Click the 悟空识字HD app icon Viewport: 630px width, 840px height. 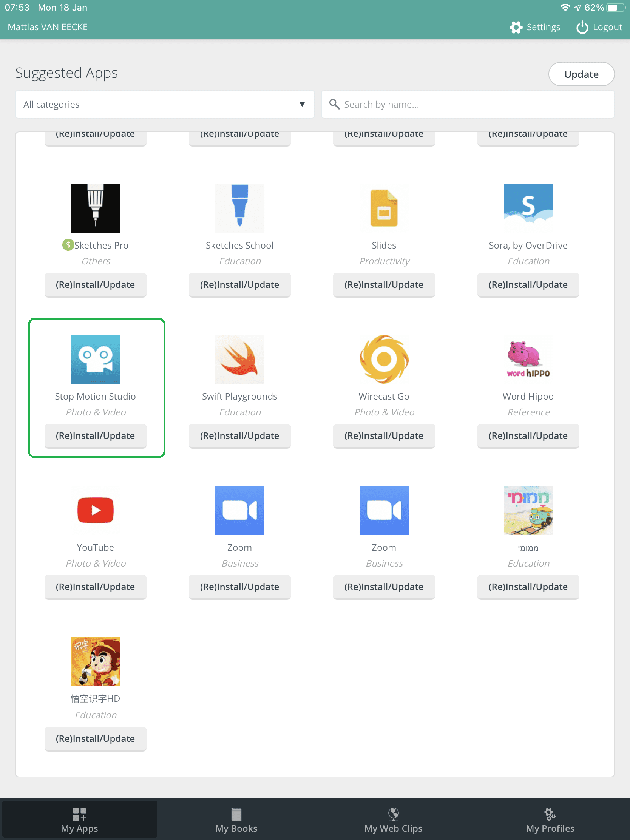point(95,661)
